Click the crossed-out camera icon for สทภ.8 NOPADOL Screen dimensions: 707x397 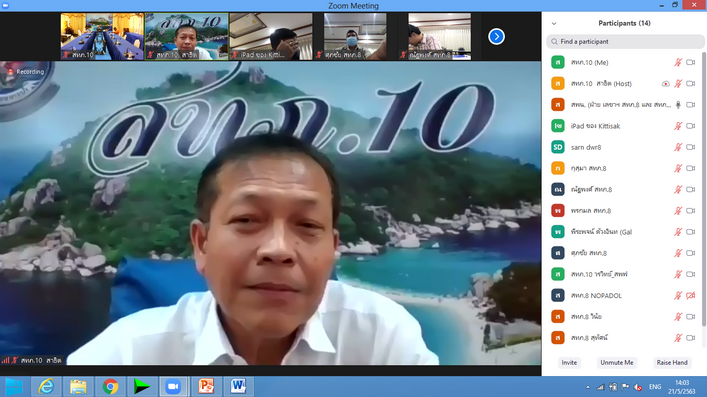690,295
